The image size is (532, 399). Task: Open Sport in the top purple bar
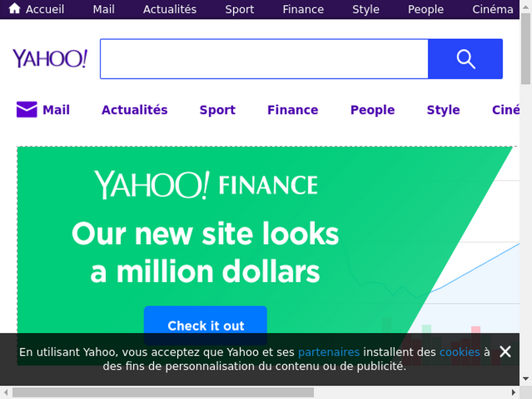click(240, 9)
